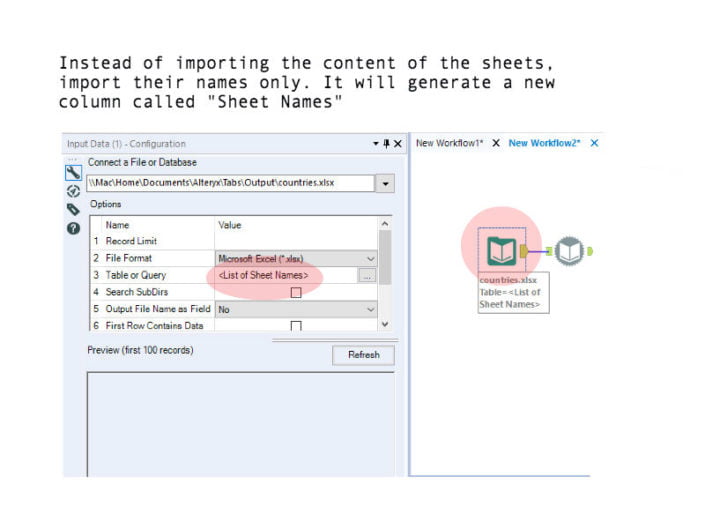Image resolution: width=705 pixels, height=529 pixels.
Task: Click the Input Data output anchor
Action: point(526,250)
